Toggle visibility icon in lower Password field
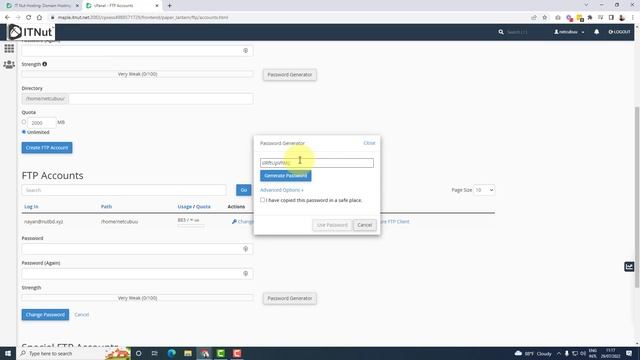640x360 pixels. pyautogui.click(x=246, y=249)
